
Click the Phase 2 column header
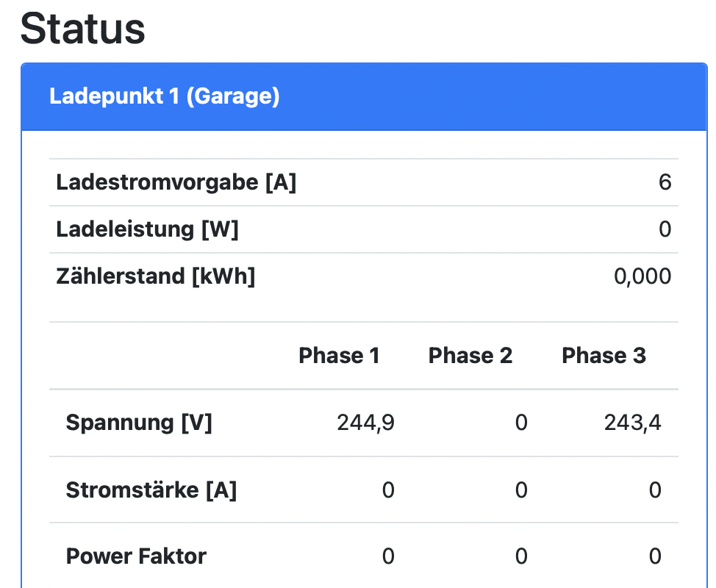point(470,356)
